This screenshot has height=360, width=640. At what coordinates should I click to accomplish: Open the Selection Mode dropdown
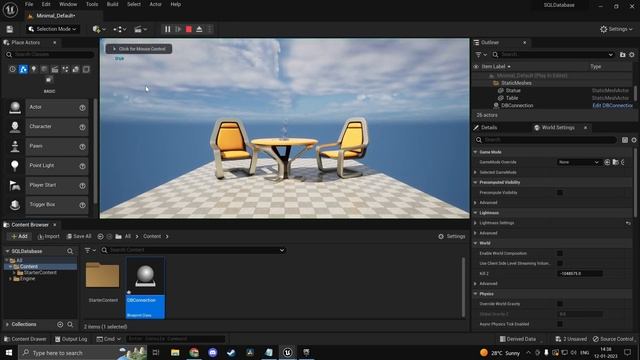click(x=53, y=29)
